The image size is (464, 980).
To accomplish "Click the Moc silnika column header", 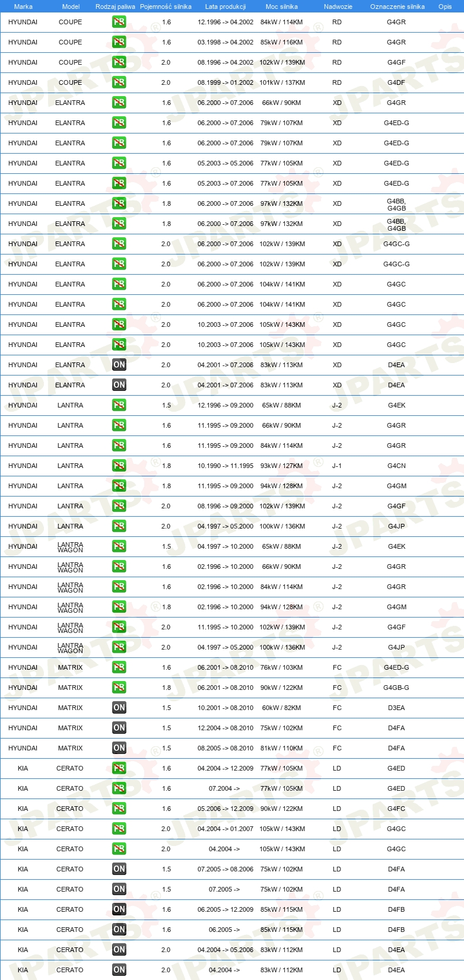I will pos(282,7).
